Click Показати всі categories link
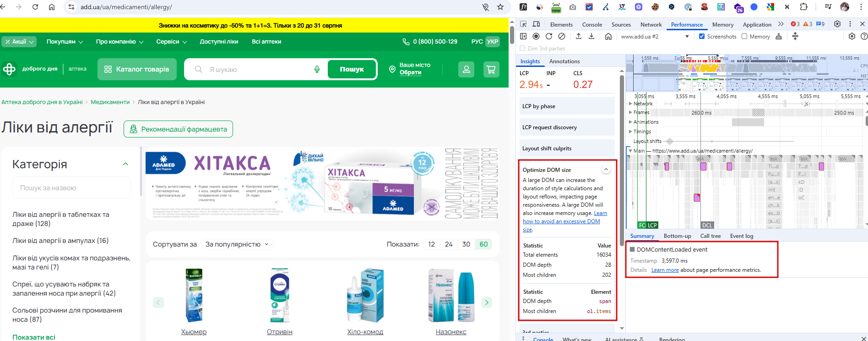 34,337
